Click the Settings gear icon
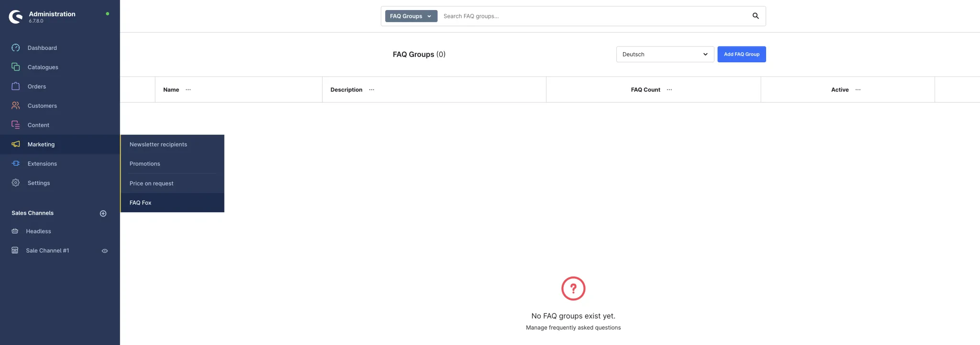This screenshot has height=345, width=980. (16, 183)
